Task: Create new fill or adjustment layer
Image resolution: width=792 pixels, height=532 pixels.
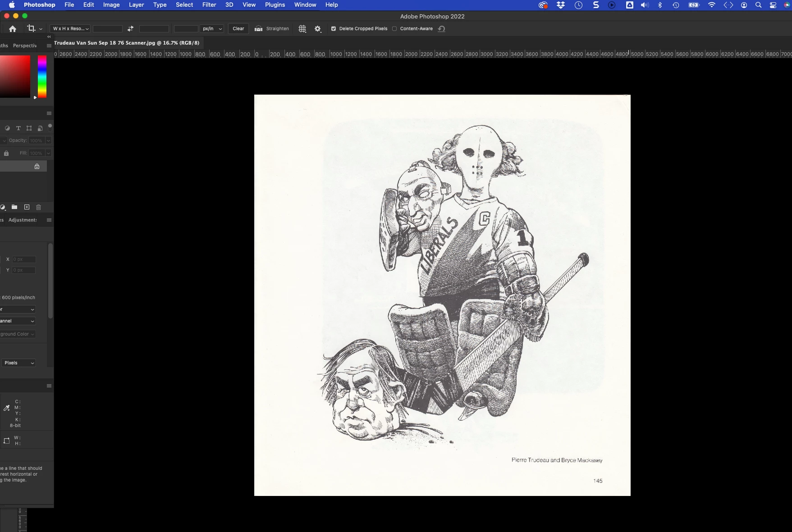Action: click(3, 207)
